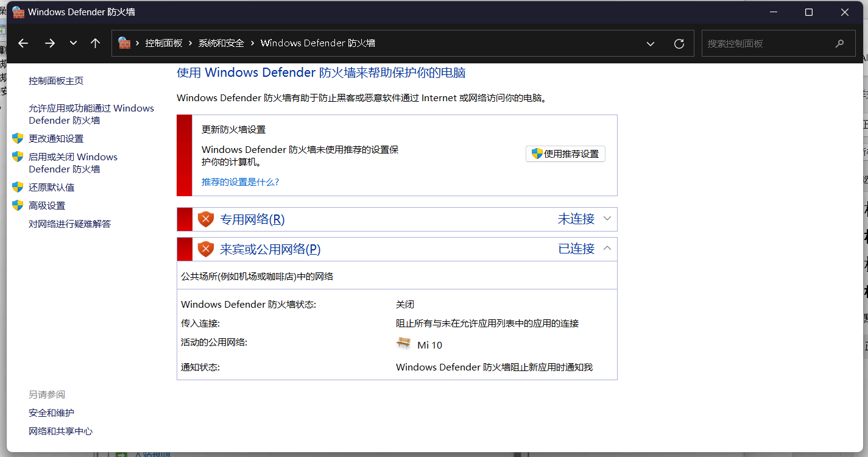Click 已连接 status of 来宾或公用网络
This screenshot has height=457, width=868.
576,249
